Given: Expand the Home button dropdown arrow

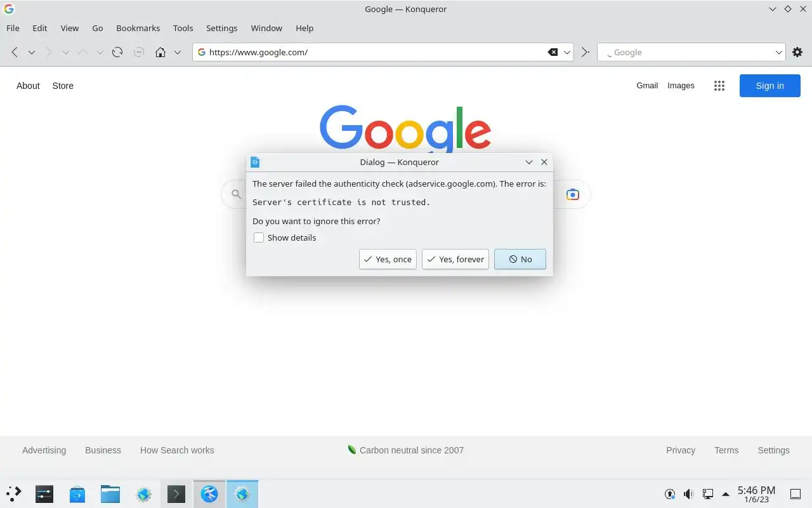Looking at the screenshot, I should (x=178, y=52).
